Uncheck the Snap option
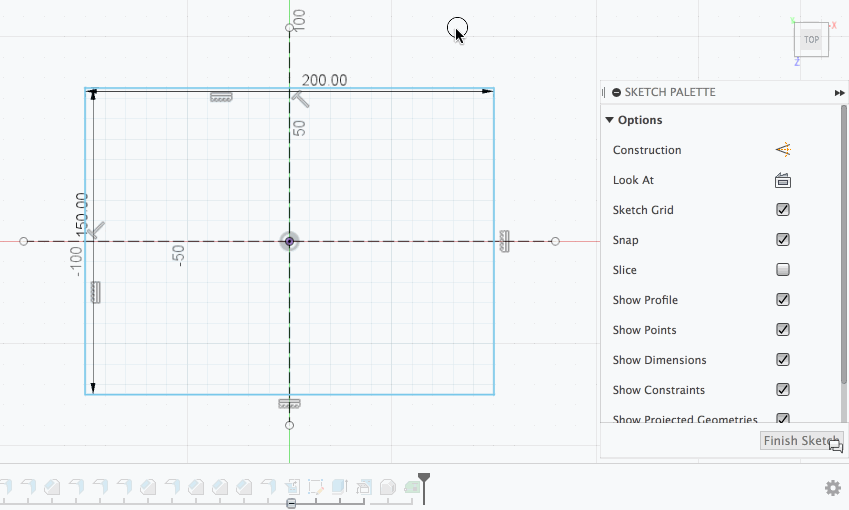 pos(782,239)
